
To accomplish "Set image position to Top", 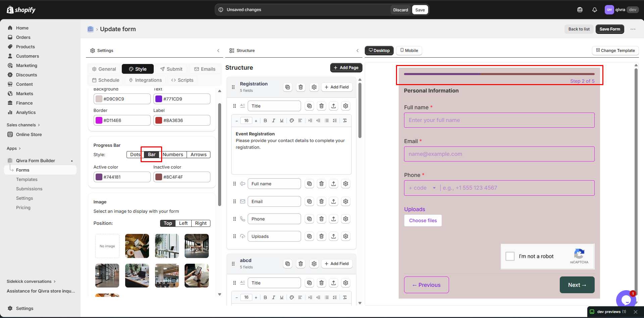I will pos(168,223).
